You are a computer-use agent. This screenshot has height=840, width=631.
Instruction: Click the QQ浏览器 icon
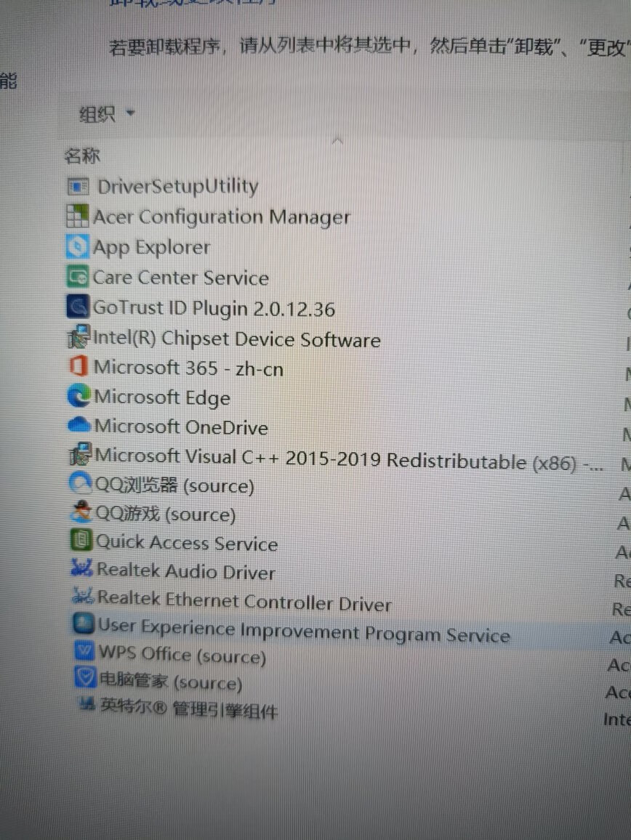(81, 483)
